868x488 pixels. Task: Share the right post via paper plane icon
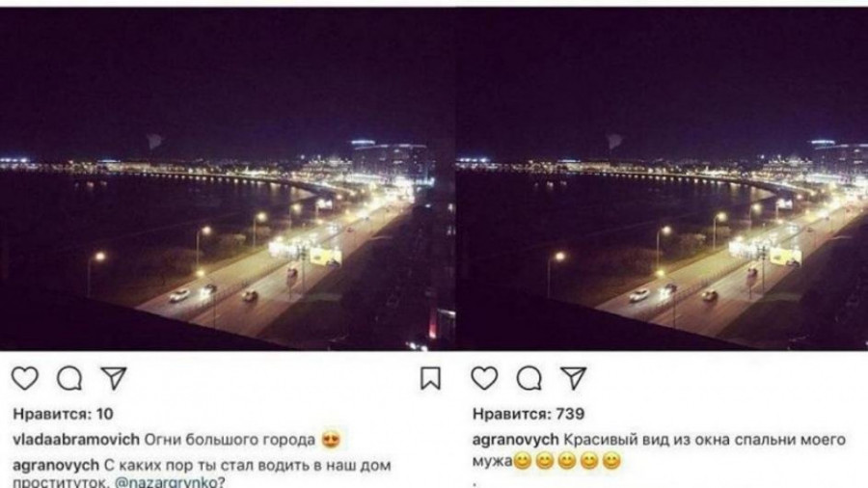click(x=574, y=378)
